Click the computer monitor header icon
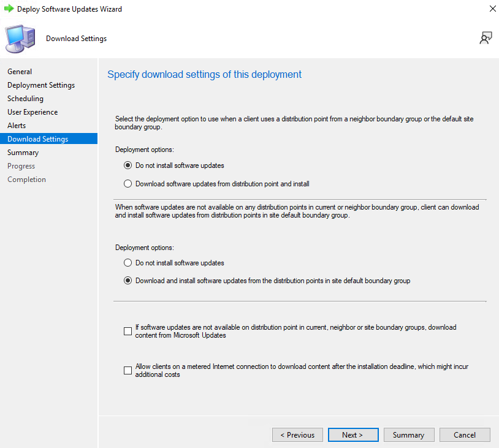This screenshot has width=499, height=448. (20, 39)
